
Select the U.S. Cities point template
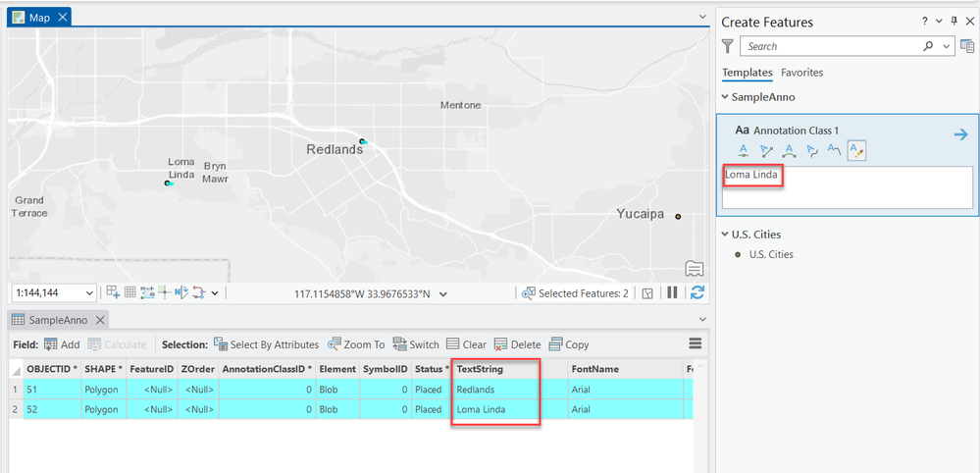pyautogui.click(x=770, y=254)
